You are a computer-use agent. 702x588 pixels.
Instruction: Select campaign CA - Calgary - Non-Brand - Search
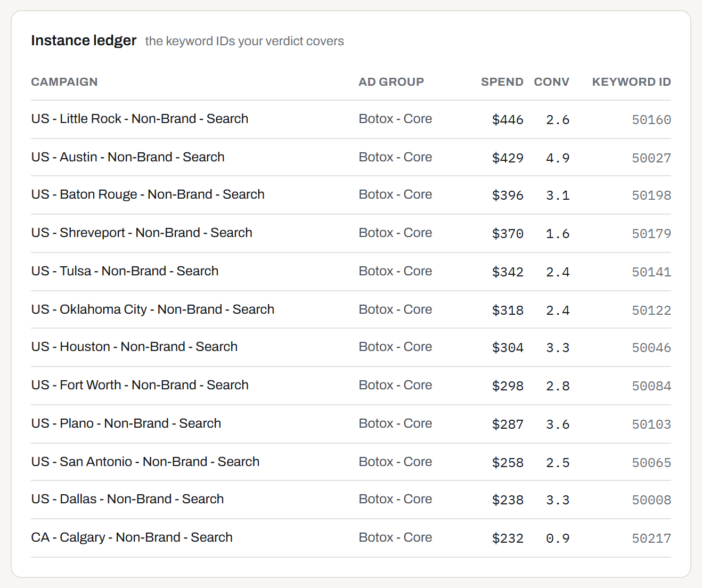(132, 537)
